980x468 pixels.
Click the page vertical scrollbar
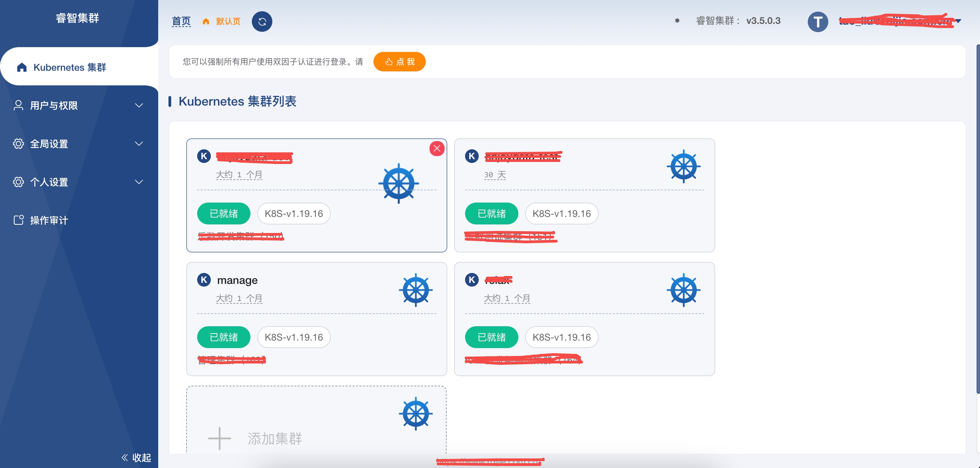978,219
